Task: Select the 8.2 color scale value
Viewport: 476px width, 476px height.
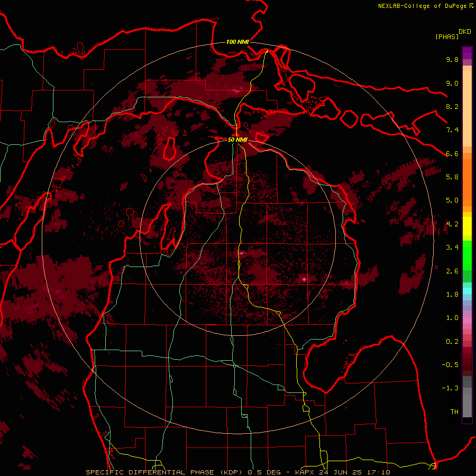Action: coord(452,106)
